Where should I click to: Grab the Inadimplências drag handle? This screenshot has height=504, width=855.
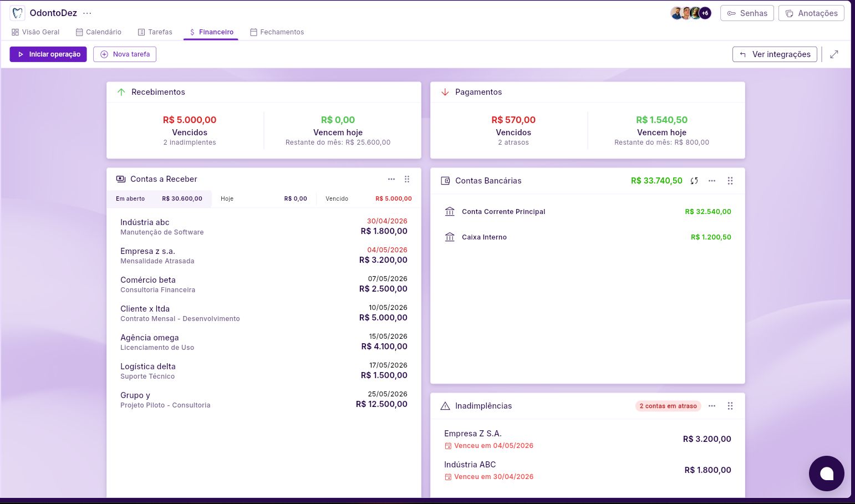pos(730,406)
